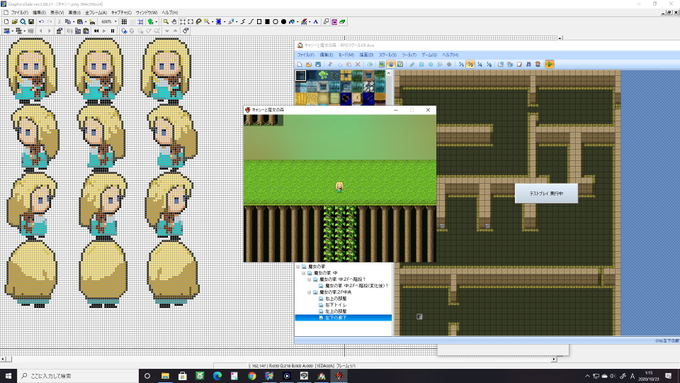The width and height of the screenshot is (680, 383).
Task: Click RPG Maker Open project icon
Action: click(x=308, y=64)
